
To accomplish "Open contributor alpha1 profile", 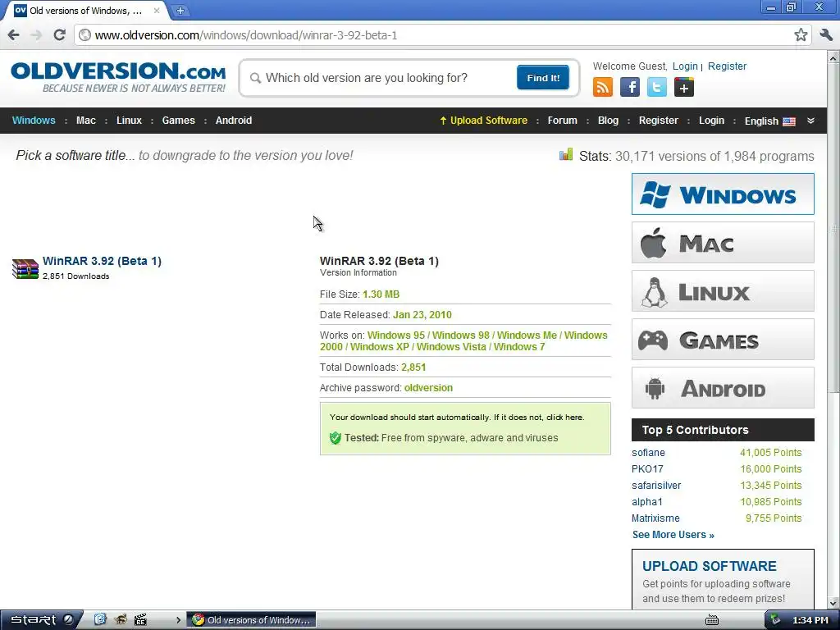I will click(x=647, y=502).
